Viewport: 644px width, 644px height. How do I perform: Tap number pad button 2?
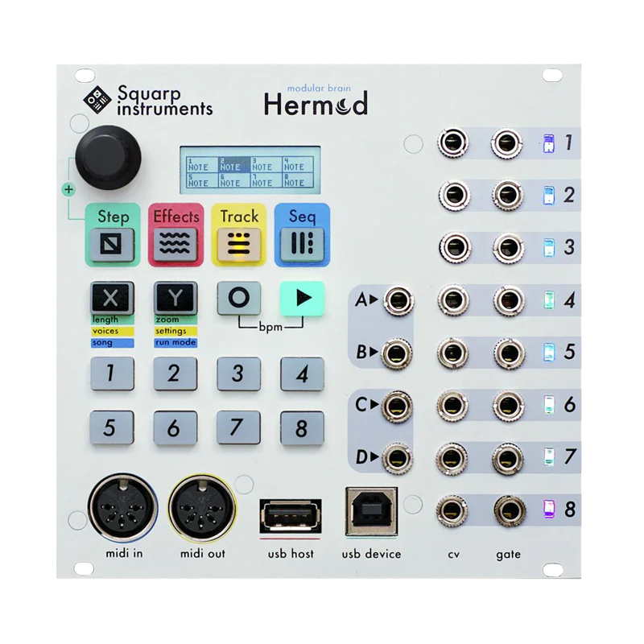click(175, 374)
